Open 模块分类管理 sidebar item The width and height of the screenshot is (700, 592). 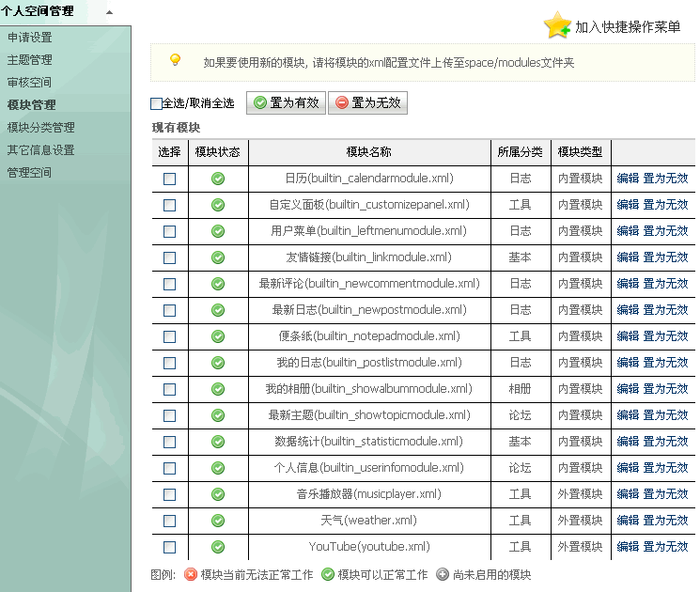[41, 128]
